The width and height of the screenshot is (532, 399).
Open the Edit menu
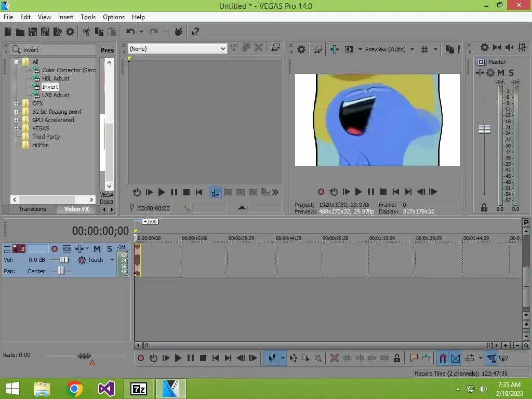[25, 17]
